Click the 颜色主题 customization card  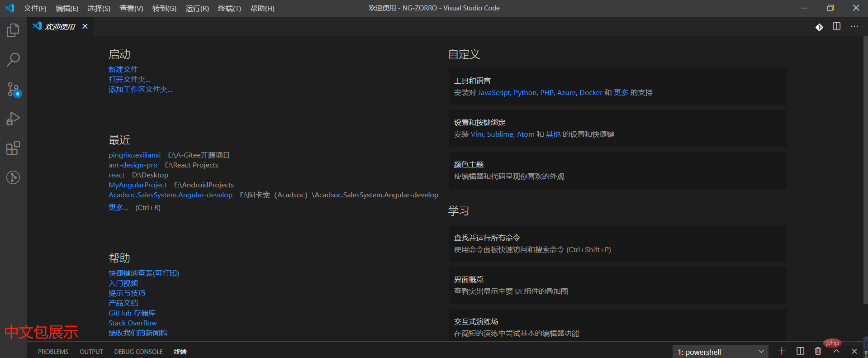pos(617,170)
